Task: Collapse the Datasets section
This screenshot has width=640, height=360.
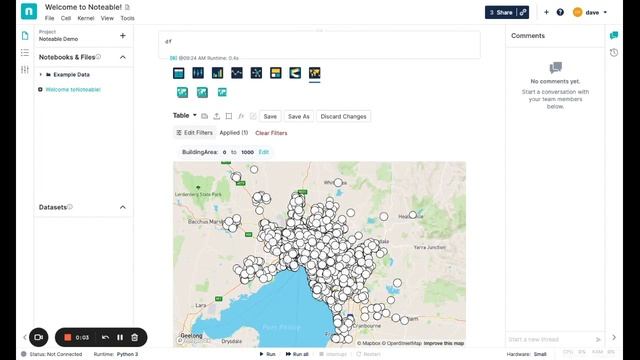Action: point(122,207)
